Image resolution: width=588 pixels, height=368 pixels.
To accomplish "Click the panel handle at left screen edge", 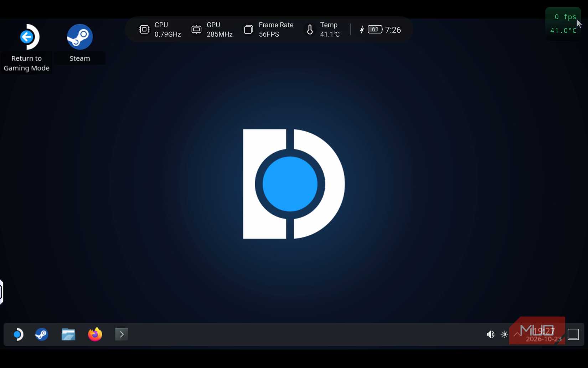I will pyautogui.click(x=1, y=292).
